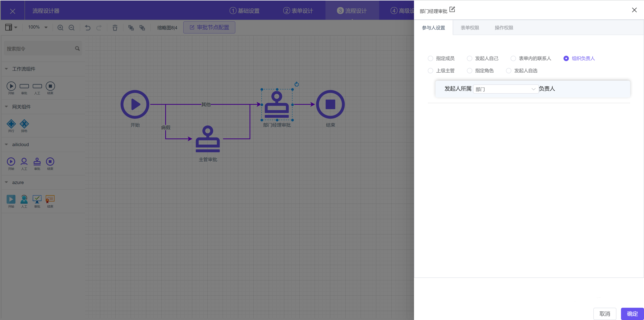
Task: Select the parallel gateway (并行) icon
Action: click(11, 124)
